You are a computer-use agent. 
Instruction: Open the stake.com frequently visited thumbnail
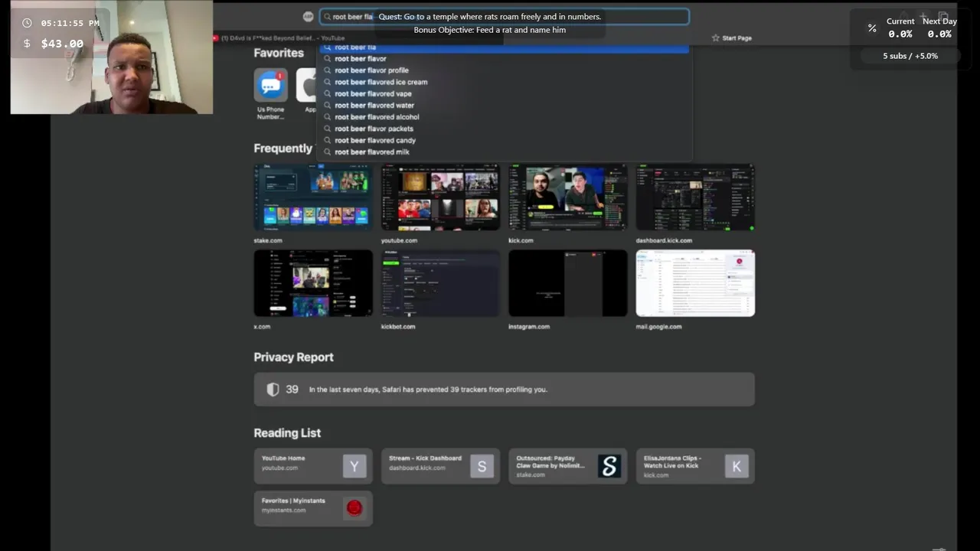click(313, 197)
